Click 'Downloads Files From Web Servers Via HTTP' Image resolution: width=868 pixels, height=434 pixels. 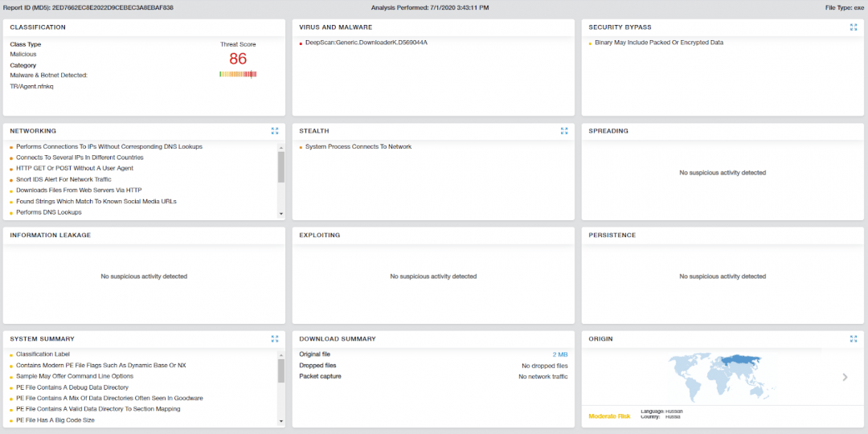pos(79,190)
